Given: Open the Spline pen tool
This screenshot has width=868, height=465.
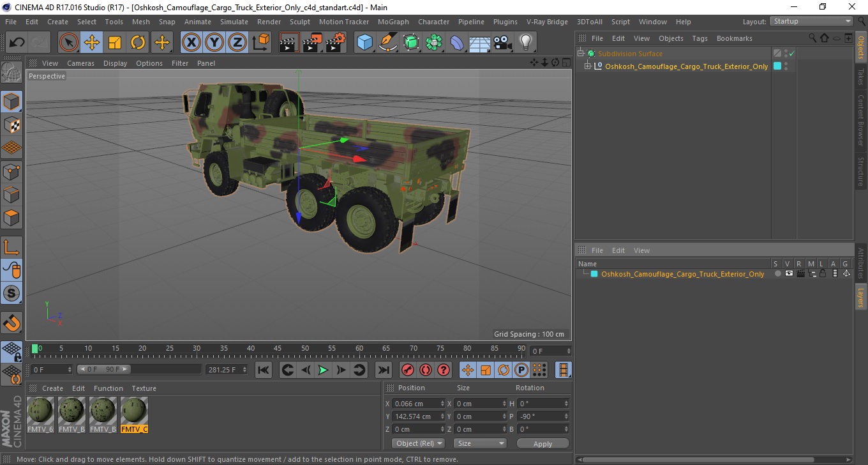Looking at the screenshot, I should click(x=388, y=43).
